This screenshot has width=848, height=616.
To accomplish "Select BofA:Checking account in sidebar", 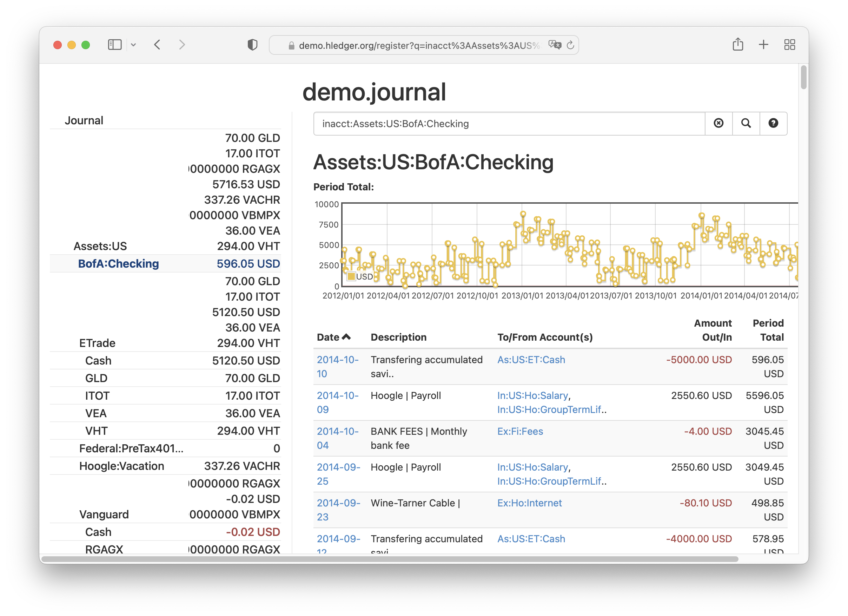I will (119, 264).
